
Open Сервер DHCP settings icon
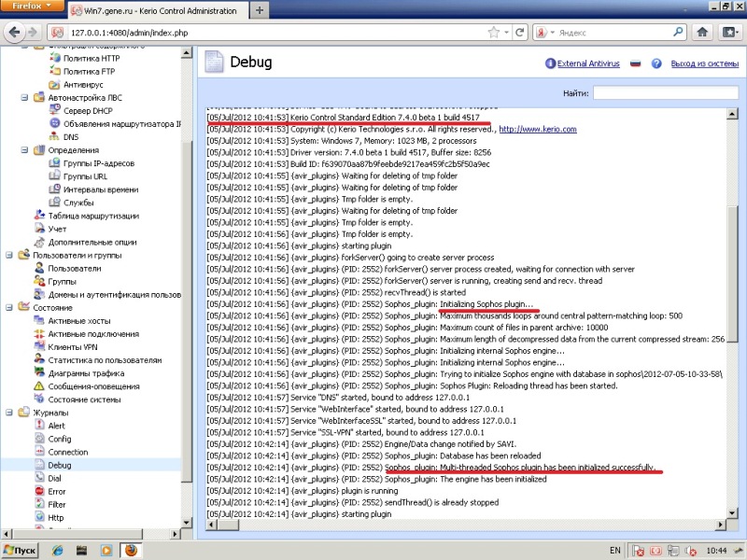point(54,110)
